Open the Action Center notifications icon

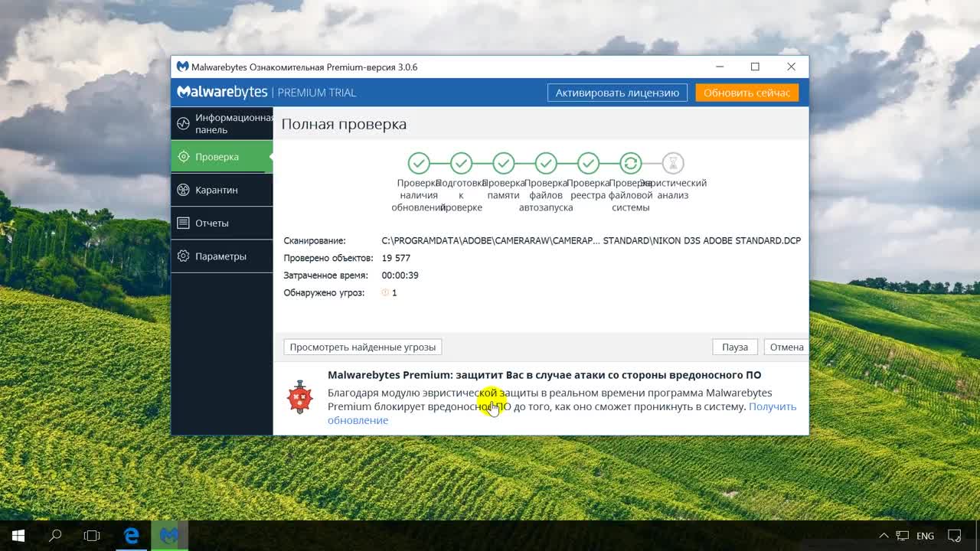(955, 536)
